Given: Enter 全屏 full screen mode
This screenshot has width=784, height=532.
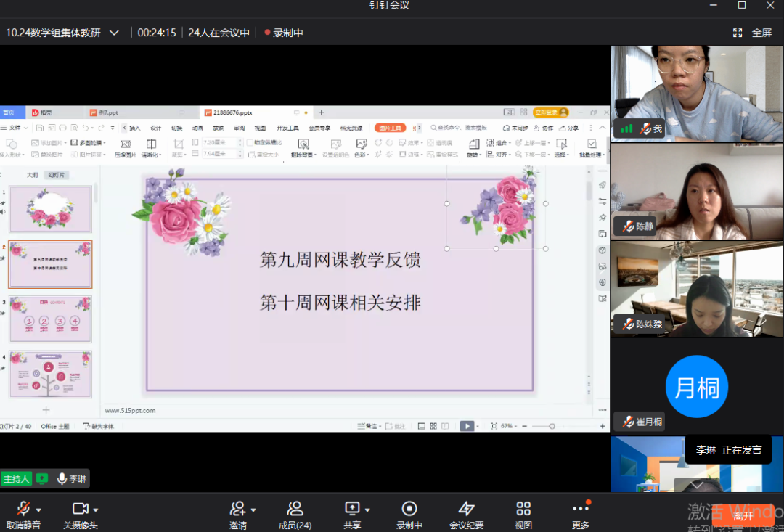Looking at the screenshot, I should click(x=753, y=33).
